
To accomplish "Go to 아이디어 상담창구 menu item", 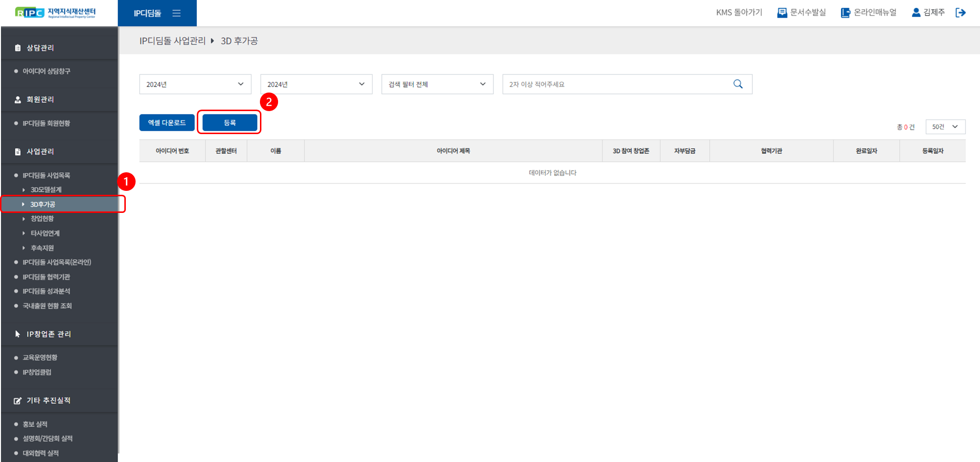I will point(47,71).
